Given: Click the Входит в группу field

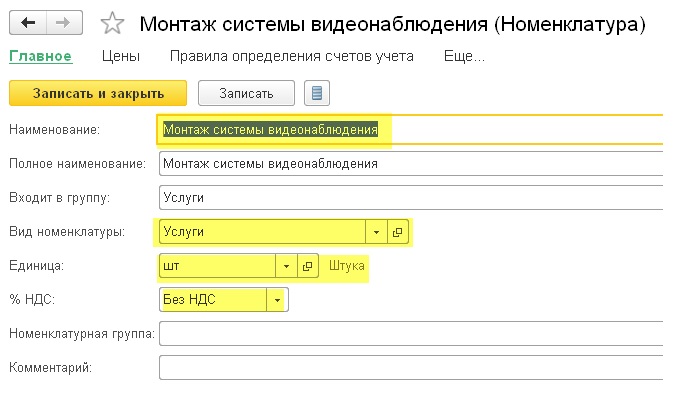Looking at the screenshot, I should pyautogui.click(x=411, y=198).
